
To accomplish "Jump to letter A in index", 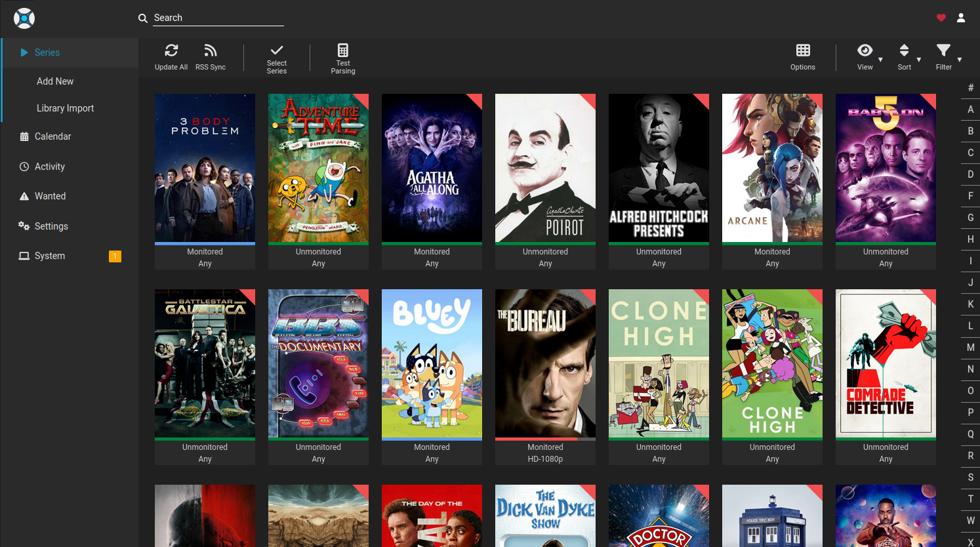I will (x=971, y=110).
